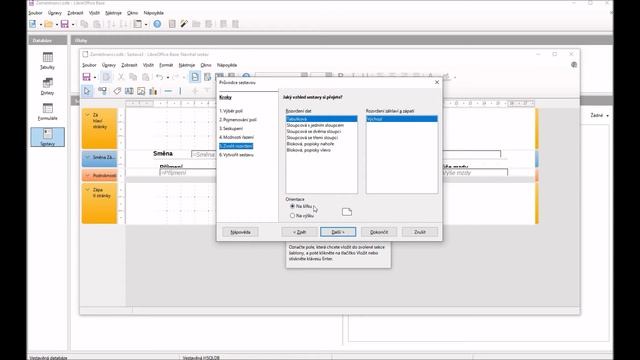Click New document icon in main Base toolbar

(x=33, y=24)
